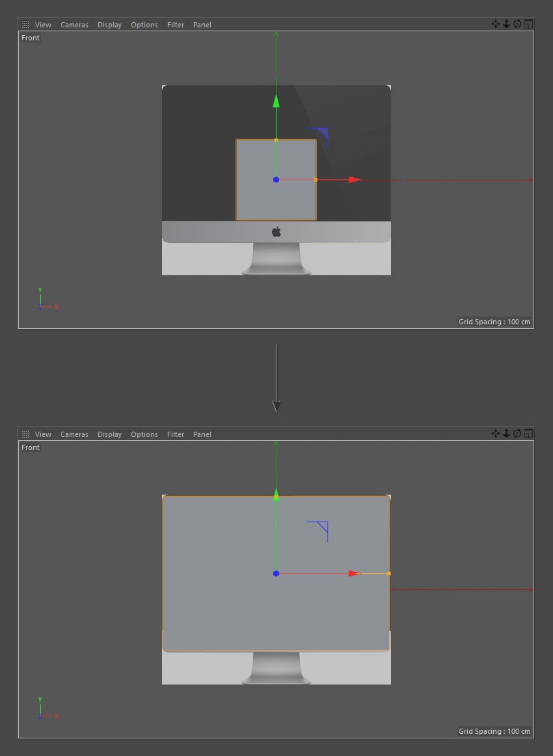The height and width of the screenshot is (756, 553).
Task: Select the green Y-axis arrow on small plane
Action: click(276, 101)
